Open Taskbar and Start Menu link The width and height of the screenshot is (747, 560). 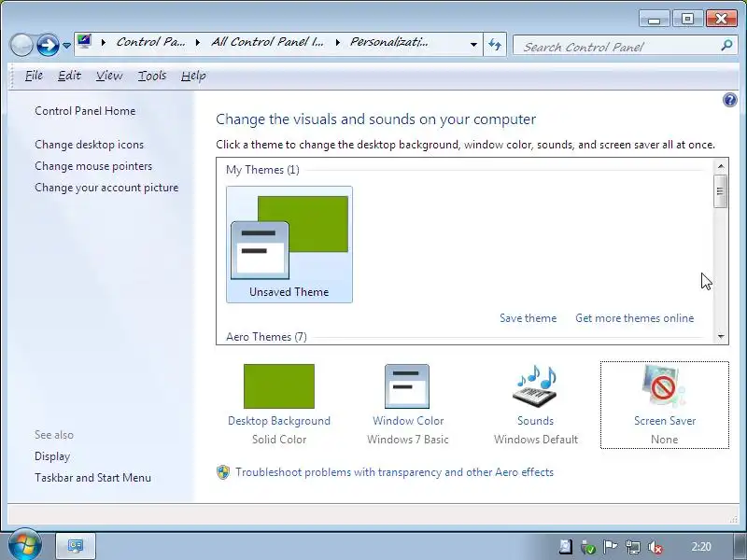[92, 478]
